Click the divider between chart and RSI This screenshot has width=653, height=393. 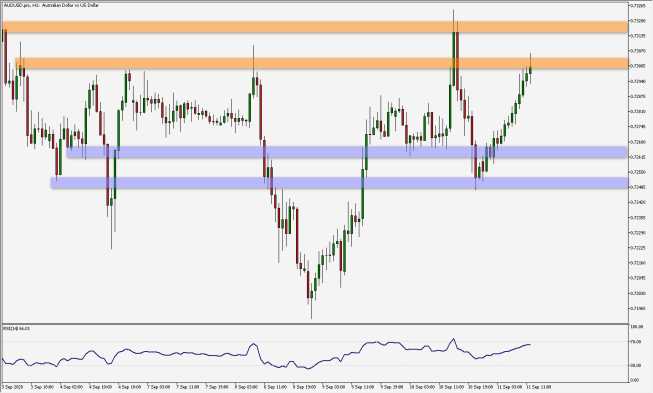(x=315, y=323)
